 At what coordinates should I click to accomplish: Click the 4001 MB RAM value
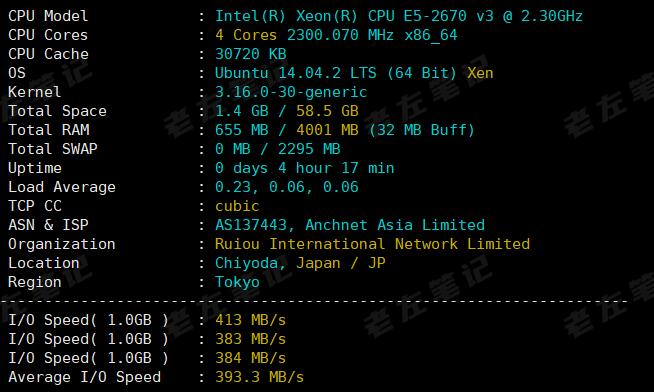pyautogui.click(x=327, y=130)
